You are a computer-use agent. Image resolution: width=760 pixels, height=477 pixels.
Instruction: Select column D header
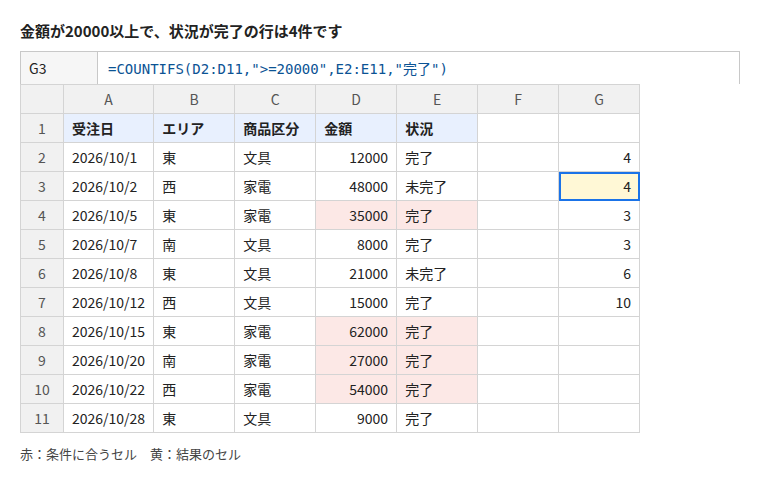[356, 99]
